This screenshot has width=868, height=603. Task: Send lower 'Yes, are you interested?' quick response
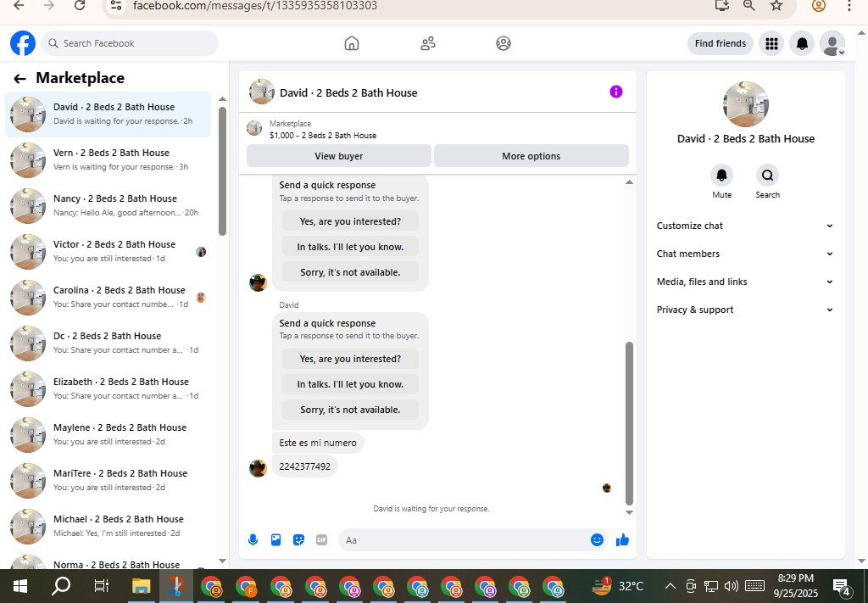pos(350,359)
